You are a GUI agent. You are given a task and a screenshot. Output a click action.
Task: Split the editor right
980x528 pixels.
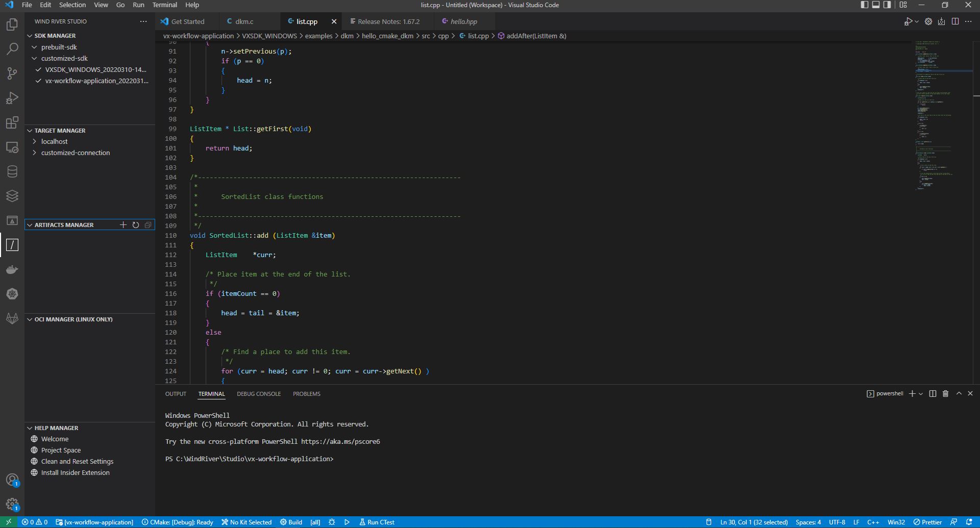tap(955, 21)
